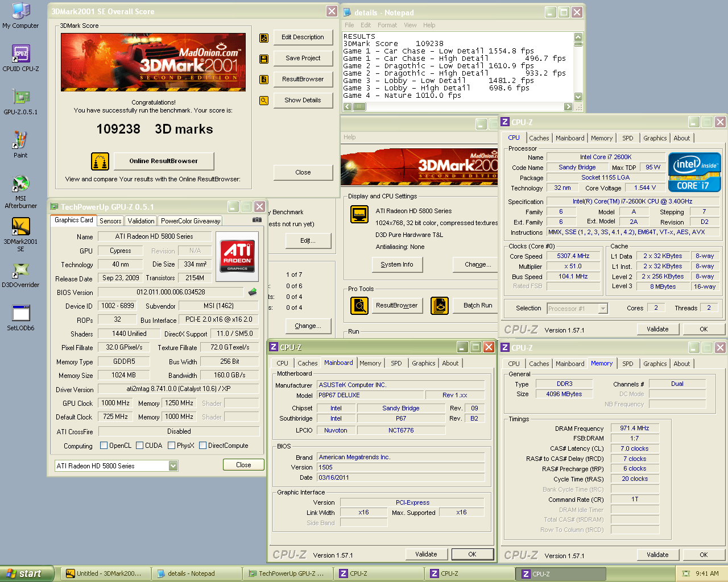Click ATI Radeon Graphics logo in GPU-Z
This screenshot has height=582, width=728.
click(237, 256)
